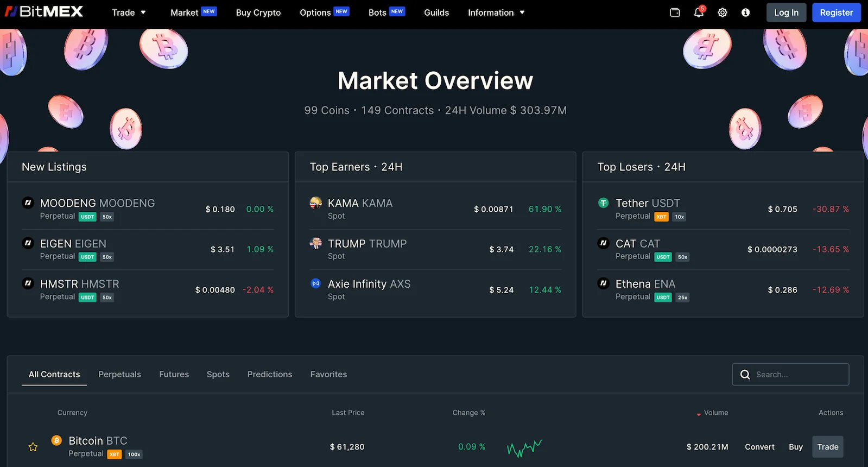
Task: Expand the Trade dropdown menu
Action: 129,12
